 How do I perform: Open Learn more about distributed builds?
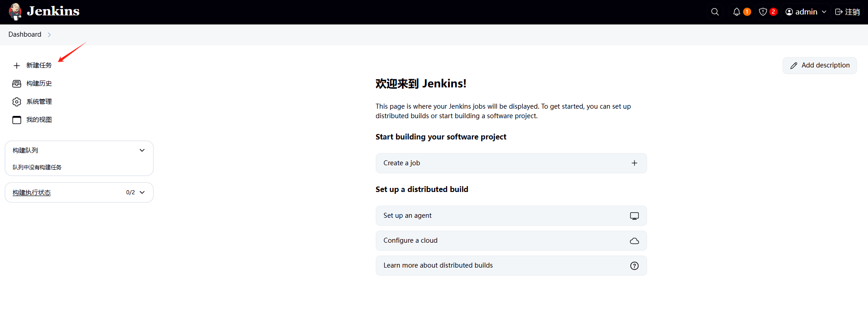(x=511, y=265)
